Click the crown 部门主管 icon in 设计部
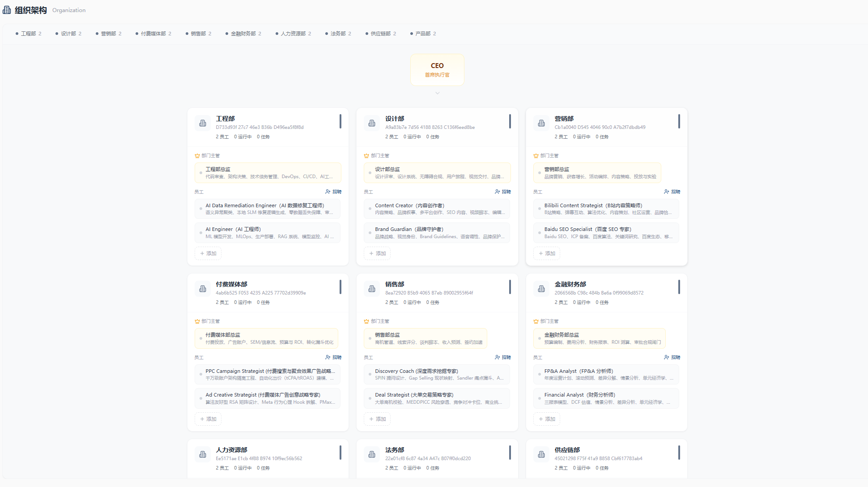The height and width of the screenshot is (487, 868). click(366, 156)
